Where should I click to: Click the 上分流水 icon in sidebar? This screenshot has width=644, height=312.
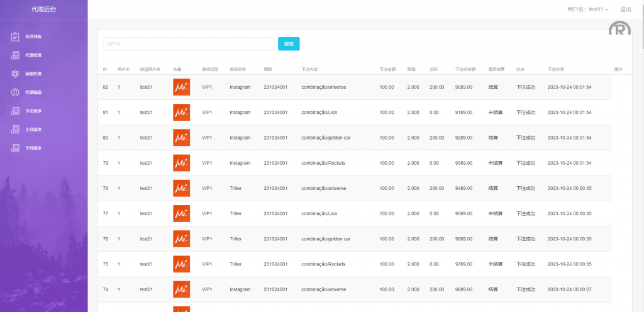click(15, 130)
